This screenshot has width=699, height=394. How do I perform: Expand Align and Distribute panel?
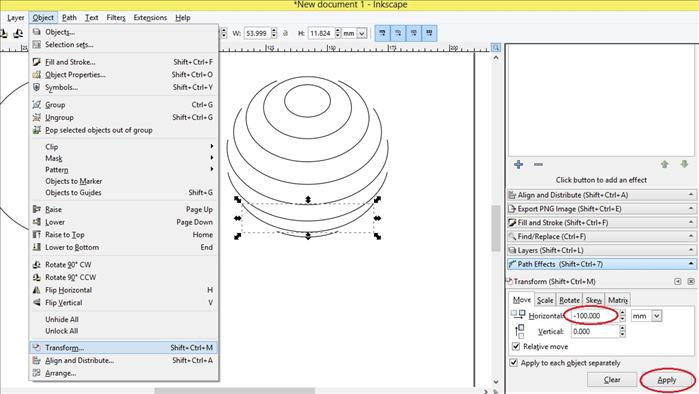pyautogui.click(x=602, y=195)
